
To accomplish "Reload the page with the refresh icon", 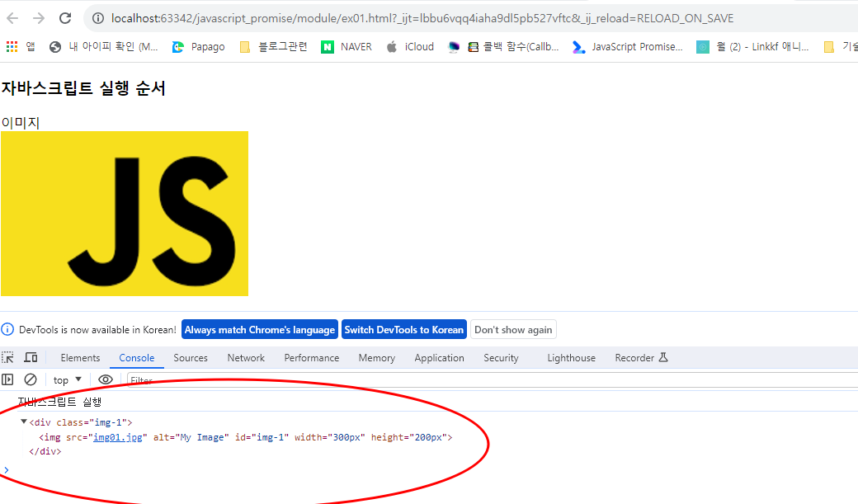I will coord(65,19).
